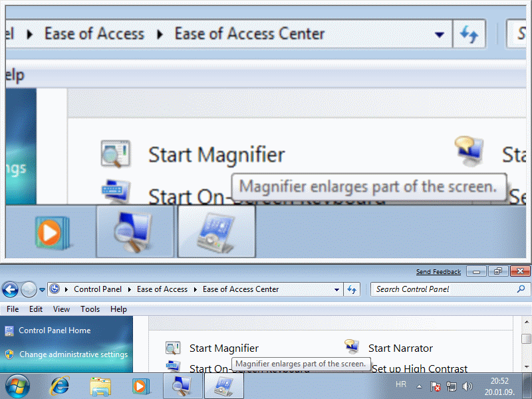Click the Forward navigation arrow button
532x399 pixels.
pyautogui.click(x=29, y=290)
